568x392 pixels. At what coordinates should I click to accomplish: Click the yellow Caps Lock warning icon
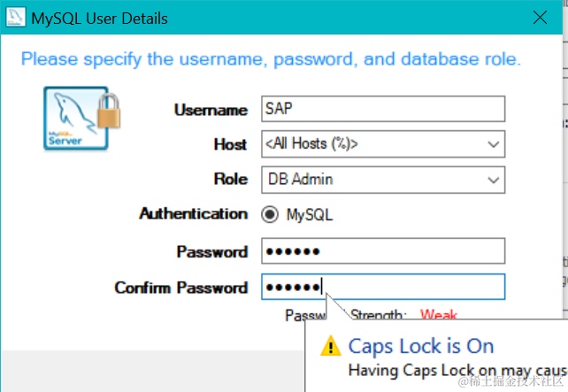click(330, 346)
